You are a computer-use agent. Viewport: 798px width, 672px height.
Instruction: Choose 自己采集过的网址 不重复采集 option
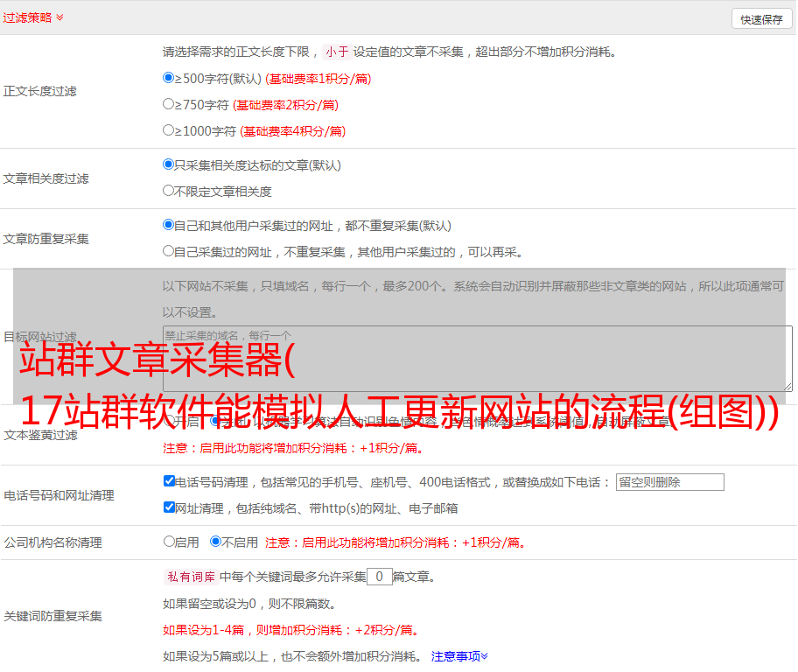click(x=169, y=251)
